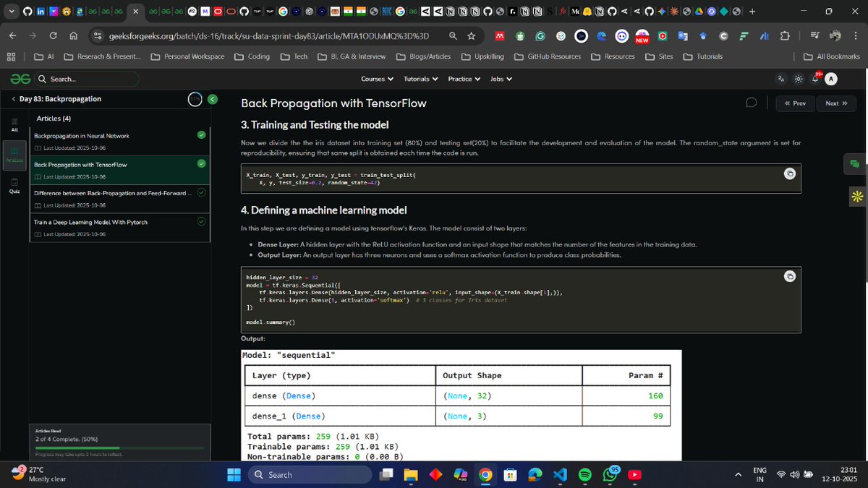Go to the Prev article

pos(794,103)
